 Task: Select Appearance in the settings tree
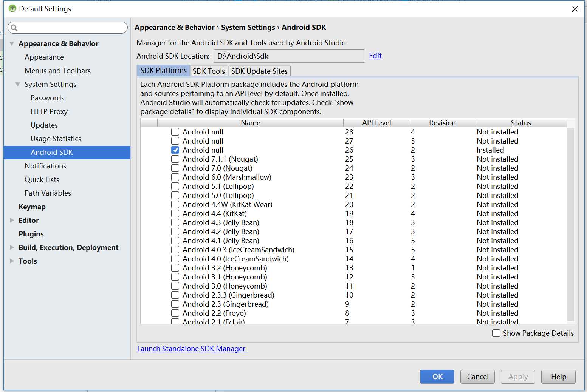[x=44, y=57]
